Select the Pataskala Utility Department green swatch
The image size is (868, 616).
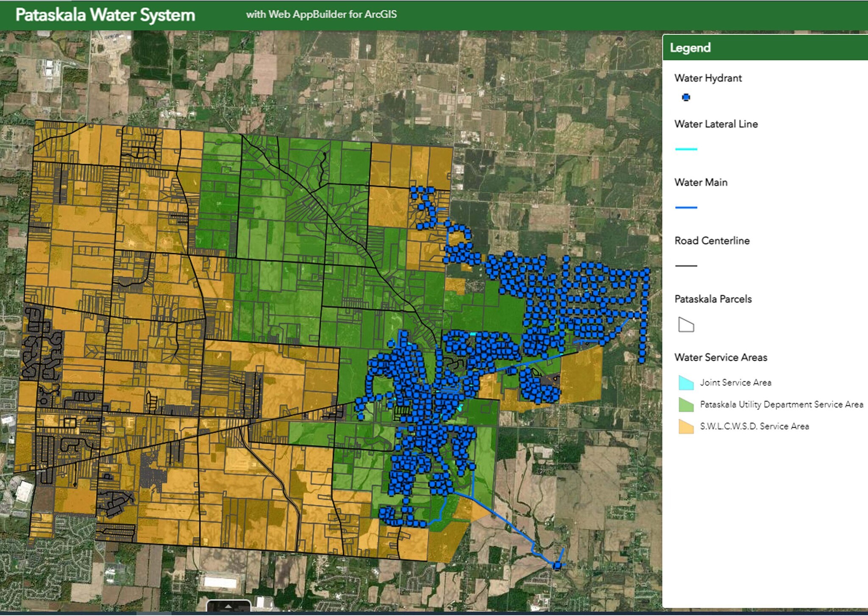click(x=686, y=404)
